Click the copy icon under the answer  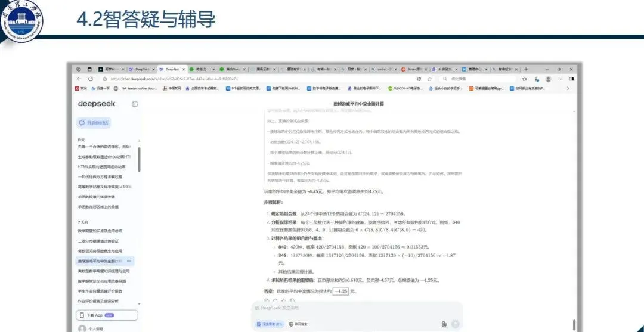[267, 300]
